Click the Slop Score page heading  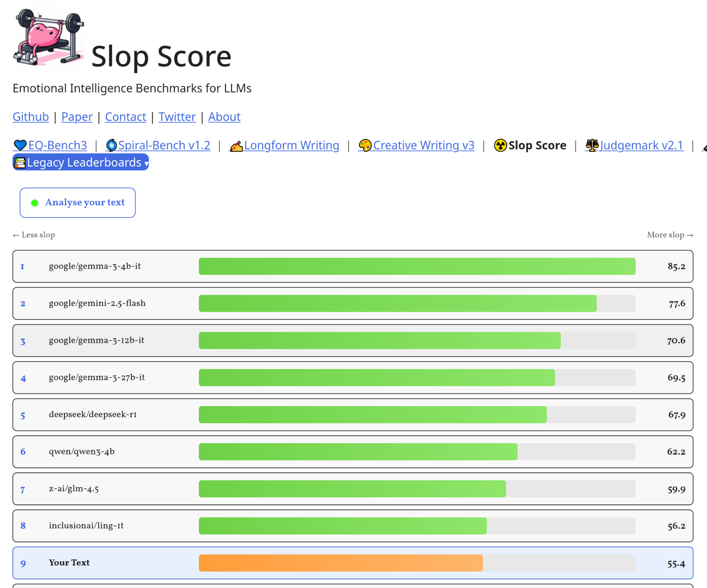[x=161, y=56]
